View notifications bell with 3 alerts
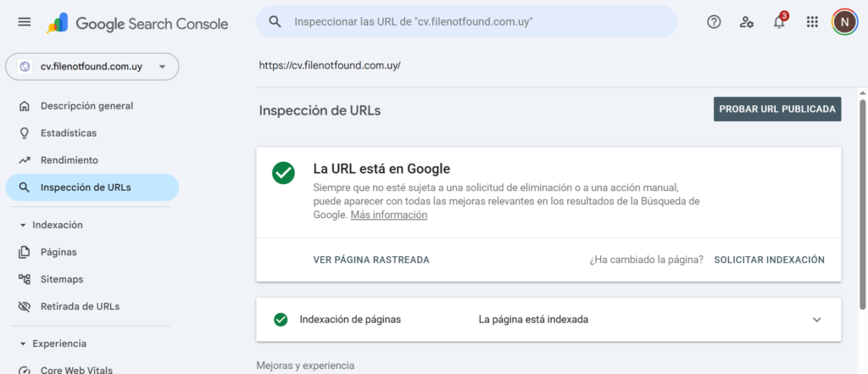 780,21
